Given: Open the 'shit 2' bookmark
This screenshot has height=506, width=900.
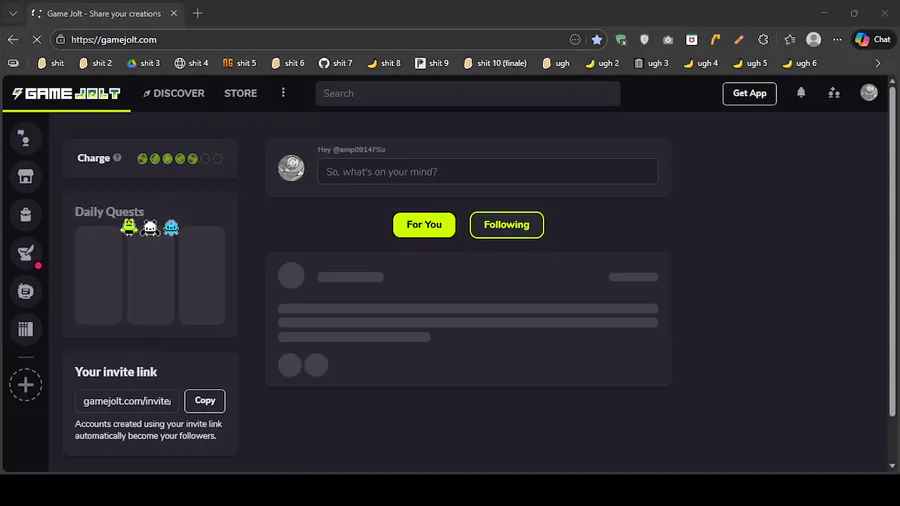Looking at the screenshot, I should click(95, 63).
